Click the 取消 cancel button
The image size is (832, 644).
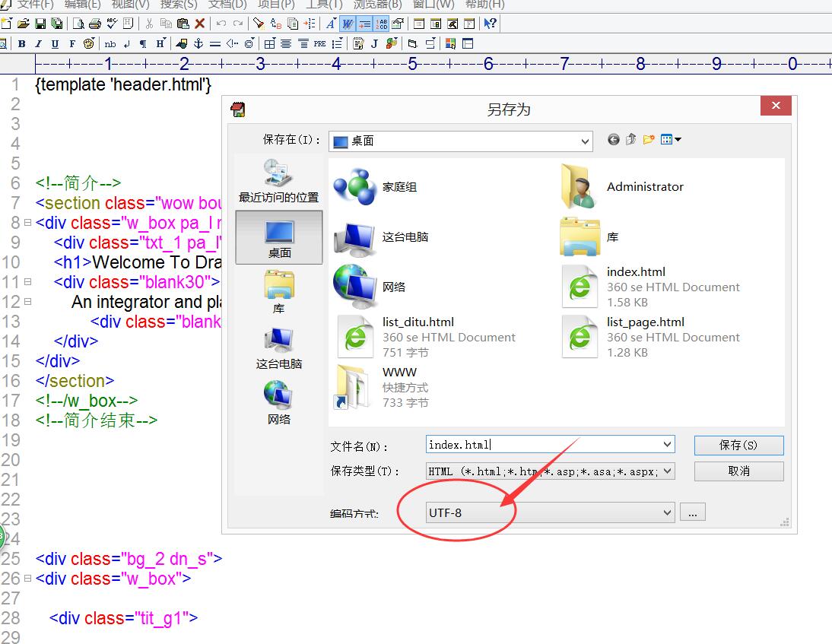click(x=738, y=471)
